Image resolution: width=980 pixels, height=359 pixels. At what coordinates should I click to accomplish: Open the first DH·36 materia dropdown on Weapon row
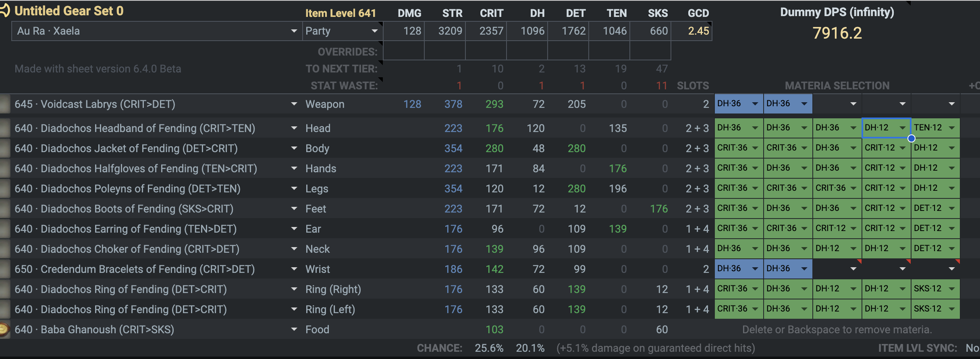click(x=755, y=104)
